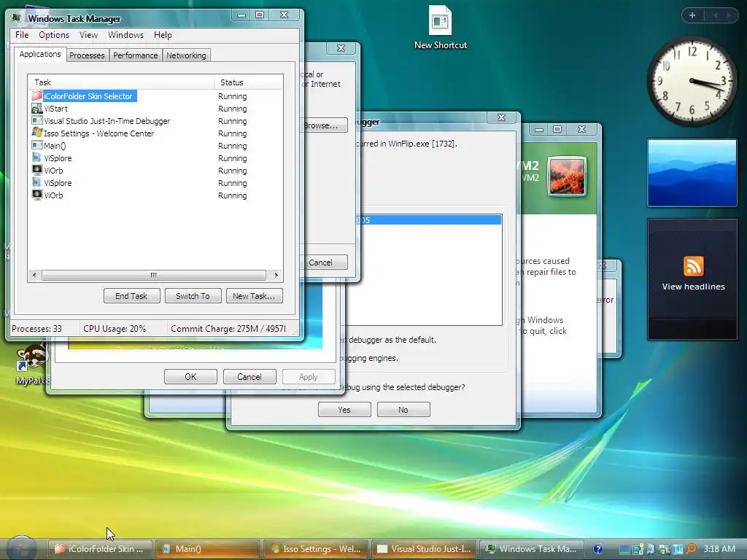Switch to the Performance tab

[135, 55]
